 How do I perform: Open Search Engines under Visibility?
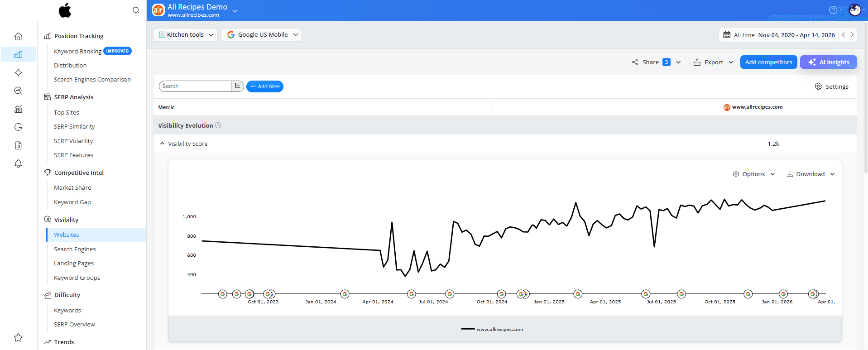(75, 249)
